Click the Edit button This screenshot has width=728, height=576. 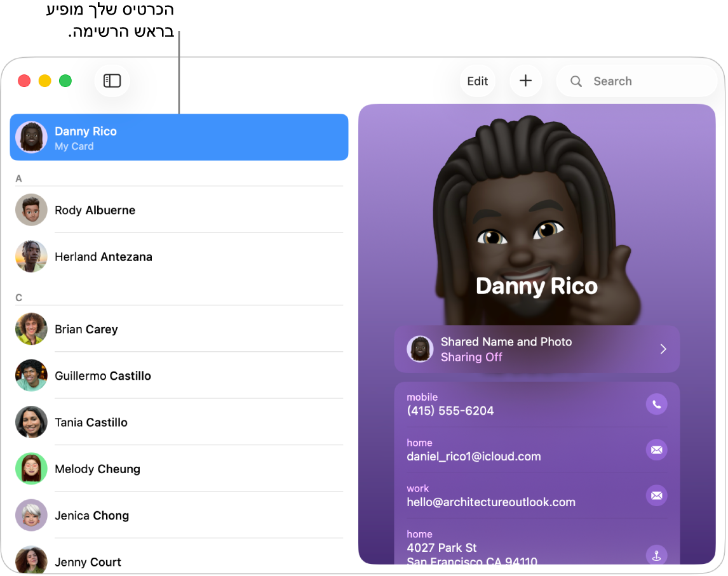478,81
